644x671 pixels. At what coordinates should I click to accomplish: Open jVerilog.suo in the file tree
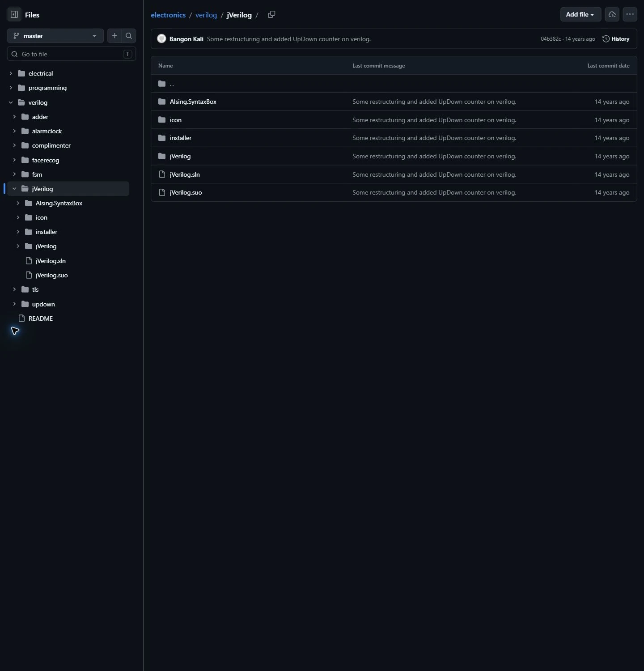52,275
